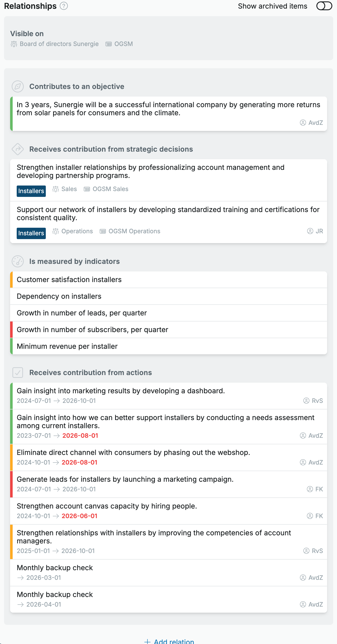Click the strategic decisions diamond arrow icon
Image resolution: width=337 pixels, height=644 pixels.
[x=18, y=149]
